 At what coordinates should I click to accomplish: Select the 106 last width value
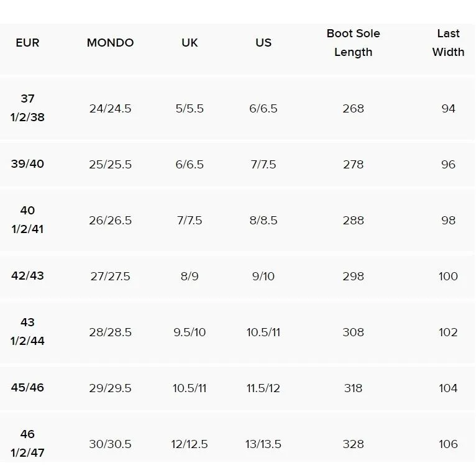(448, 444)
